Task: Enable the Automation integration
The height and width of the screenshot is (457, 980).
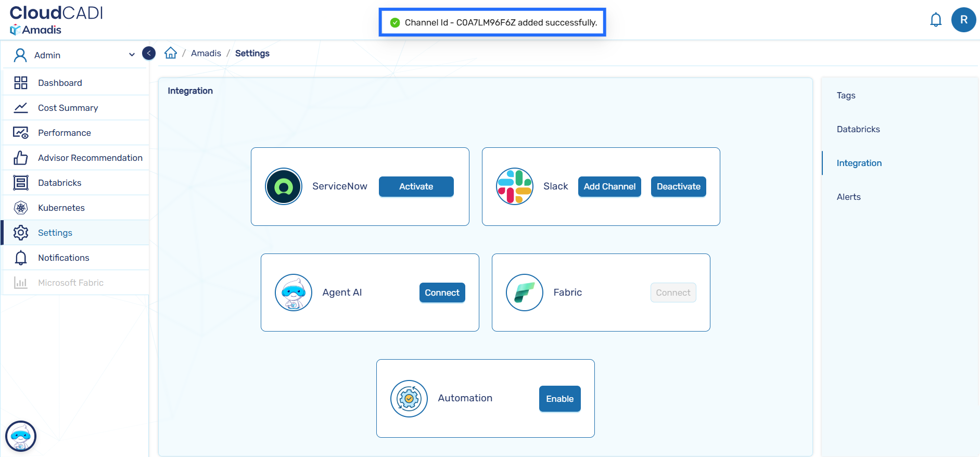Action: [x=559, y=399]
